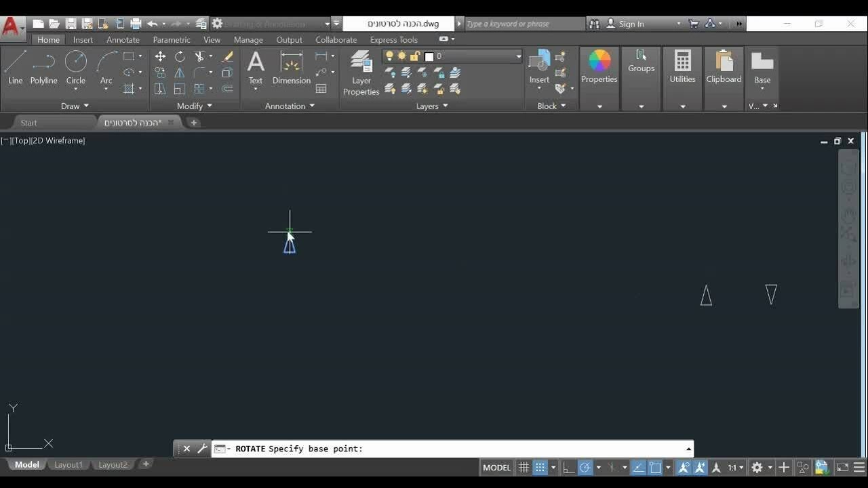Expand the Layers panel
Screen dimensions: 868x488
click(x=432, y=106)
